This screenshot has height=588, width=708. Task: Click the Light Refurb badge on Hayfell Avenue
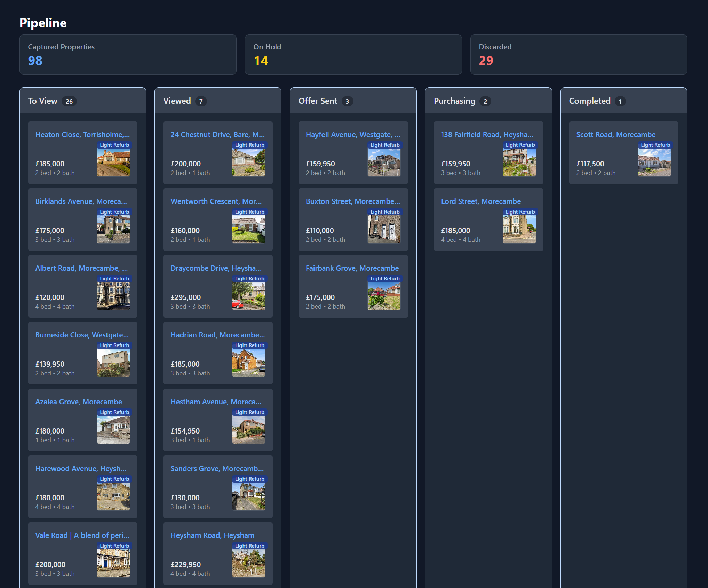(x=384, y=145)
